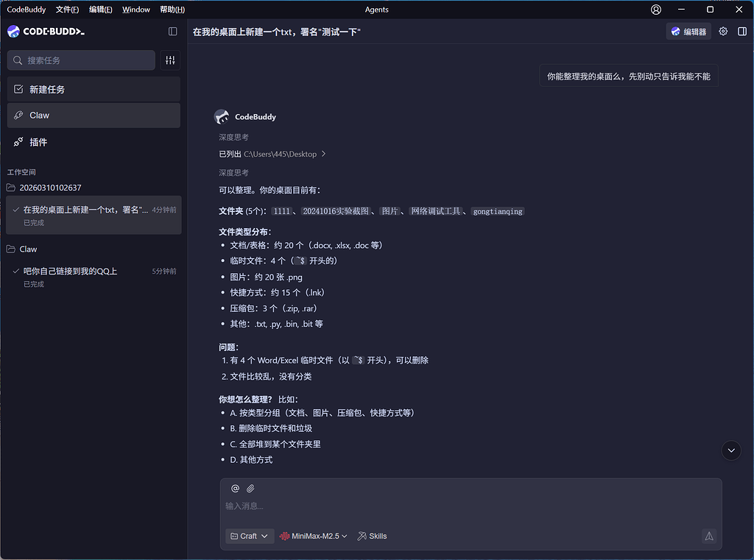Click the @ mention icon

pos(235,489)
